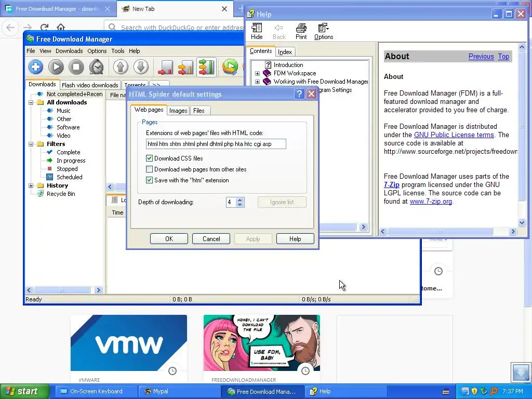Click the security shield tray icon
Screen dimensions: 532x399
(474, 391)
